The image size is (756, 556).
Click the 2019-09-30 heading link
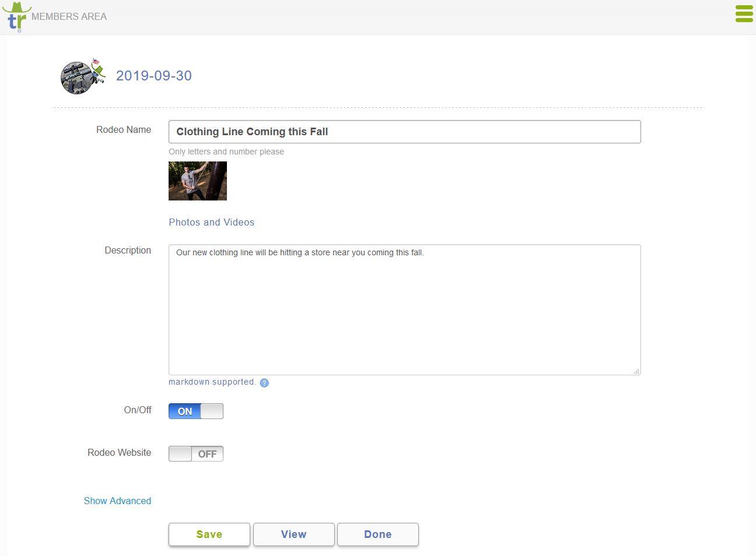[154, 76]
